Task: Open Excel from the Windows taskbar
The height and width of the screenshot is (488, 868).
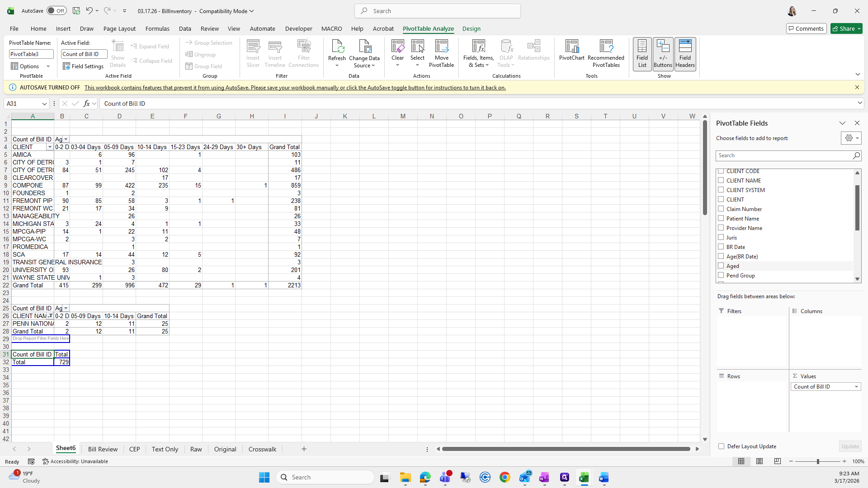Action: click(x=584, y=478)
